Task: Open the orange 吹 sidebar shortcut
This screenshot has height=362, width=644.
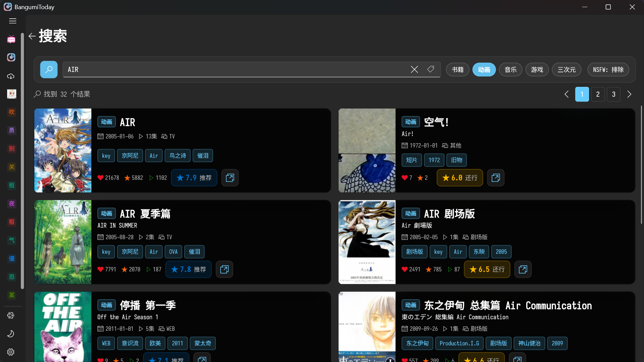Action: (12, 112)
